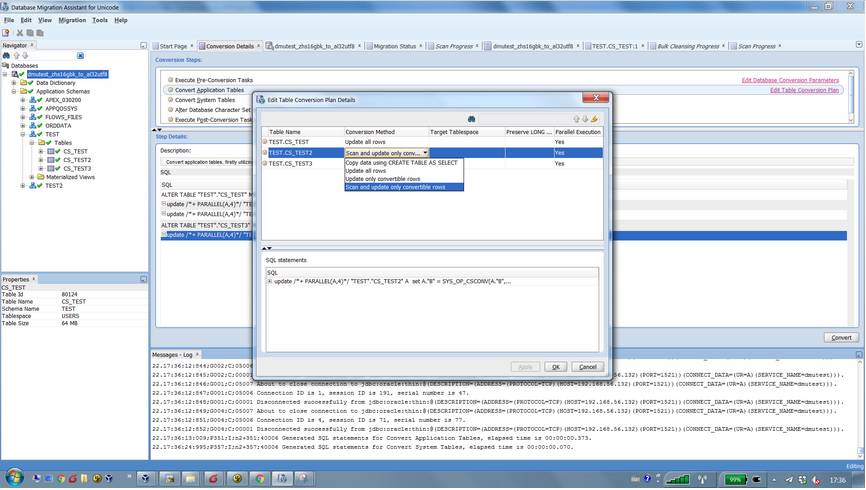Select the TEST.CS_TEST row in dialog
Viewport: 866px width, 490px height.
click(432, 142)
